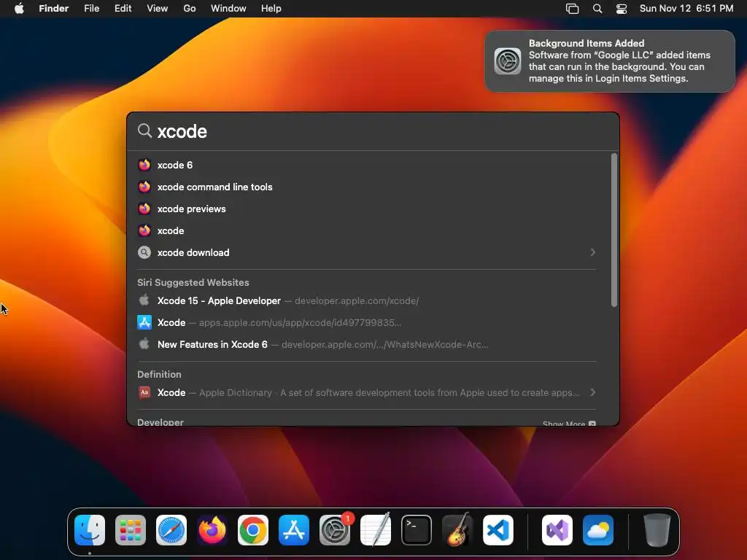Select the plain "xcode" Firefox suggestion
Viewport: 747px width, 560px height.
click(367, 230)
